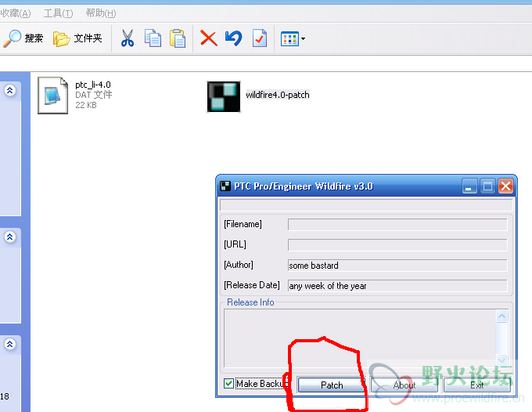Screen dimensions: 532x412
Task: Collapse the first sidebar task panel
Action: (10, 90)
